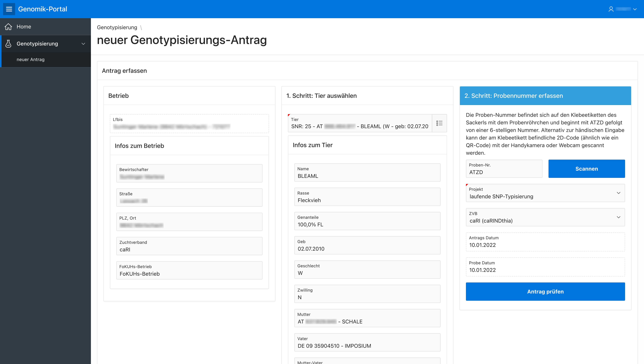Follow the Genotypisierung breadcrumb link
This screenshot has height=364, width=644.
pyautogui.click(x=117, y=27)
